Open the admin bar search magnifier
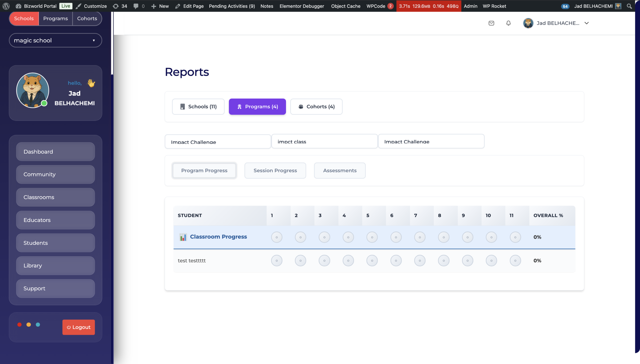The width and height of the screenshot is (640, 364). point(629,6)
